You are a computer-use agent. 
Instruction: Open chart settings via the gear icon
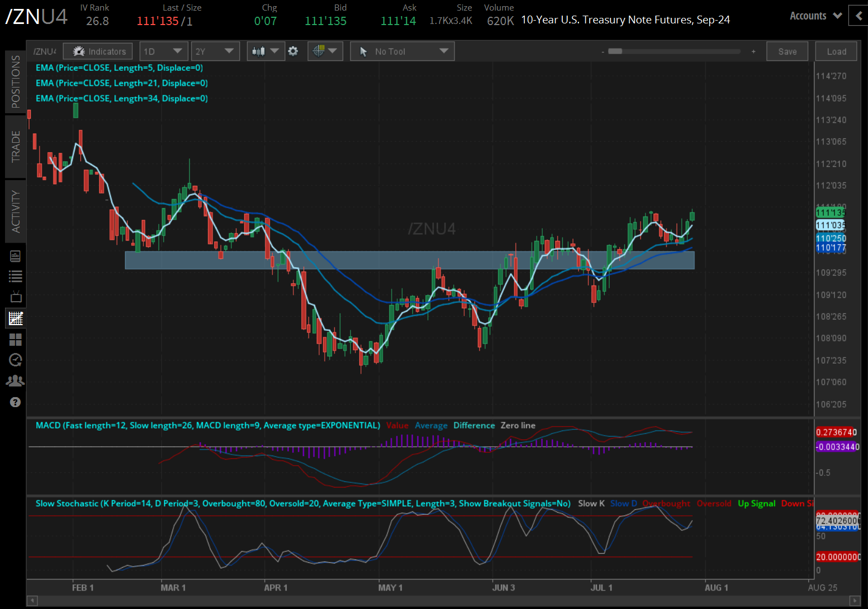coord(293,51)
